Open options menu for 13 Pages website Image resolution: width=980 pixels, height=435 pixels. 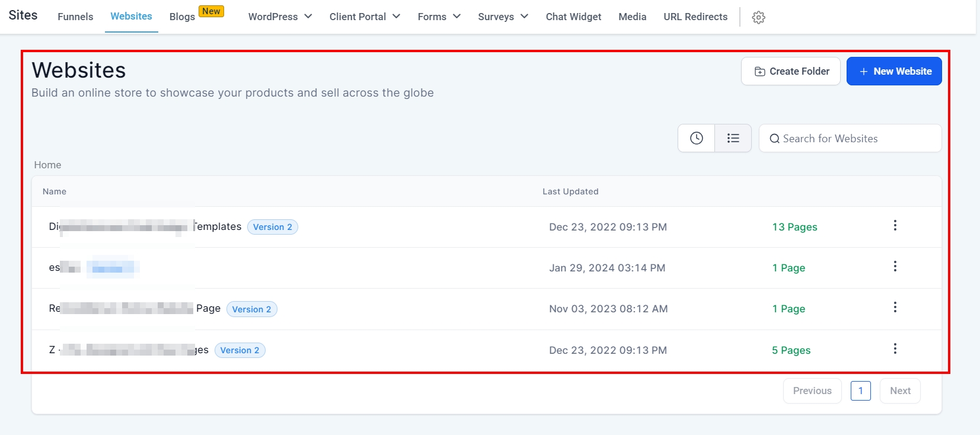pos(895,226)
